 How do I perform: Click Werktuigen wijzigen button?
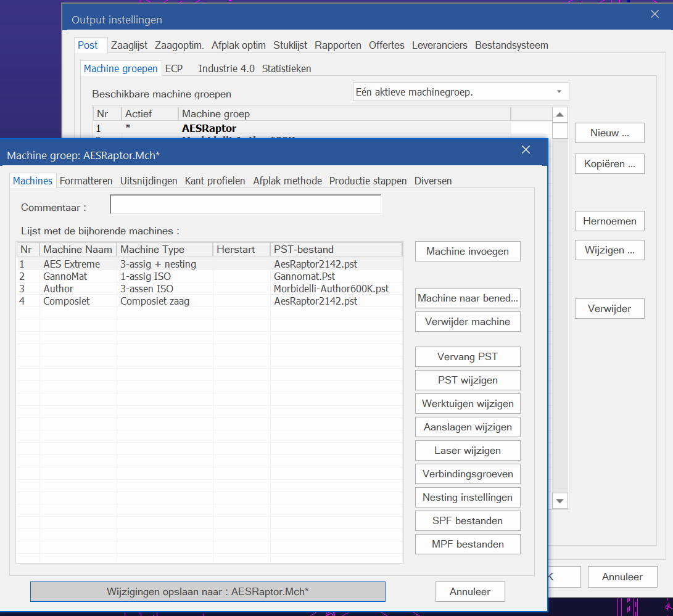(x=468, y=403)
